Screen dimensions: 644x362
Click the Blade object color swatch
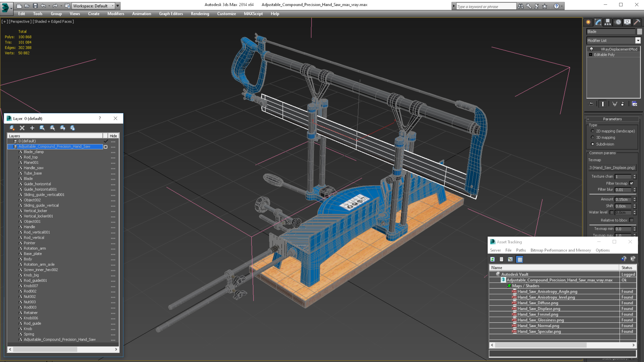[x=639, y=32]
